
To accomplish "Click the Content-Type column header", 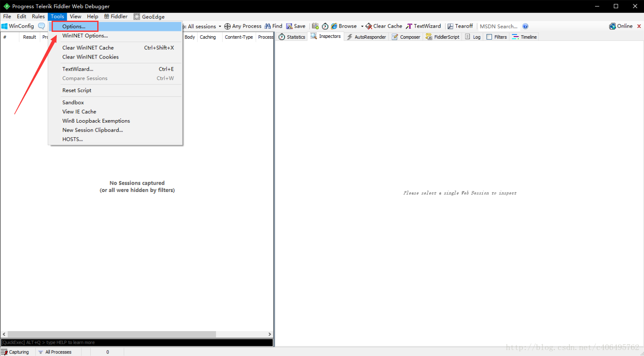I will coord(239,37).
